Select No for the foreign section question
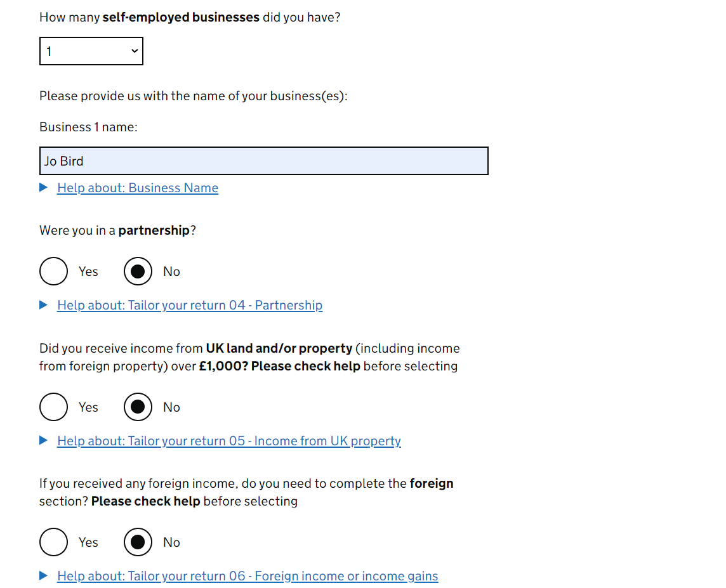This screenshot has height=588, width=726. pyautogui.click(x=138, y=542)
